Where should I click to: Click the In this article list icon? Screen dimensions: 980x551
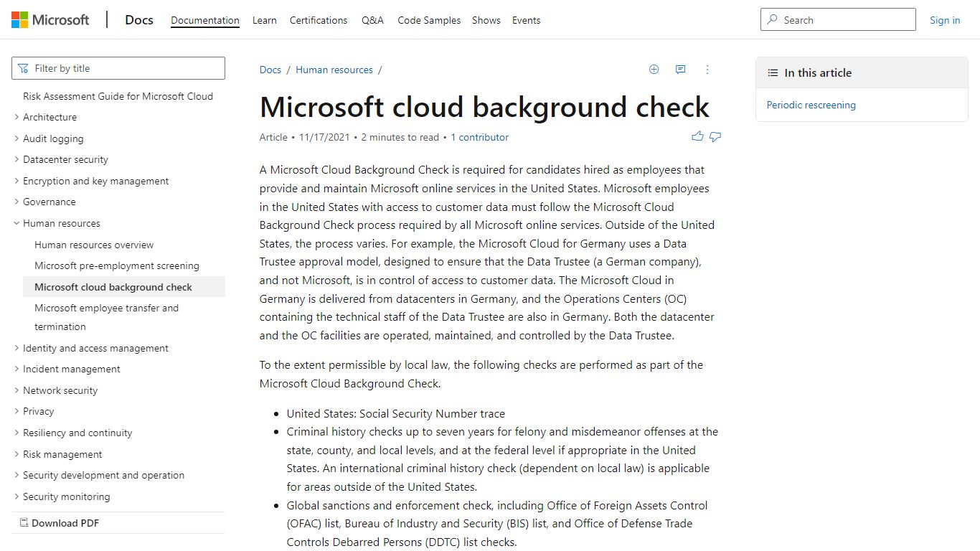pyautogui.click(x=773, y=72)
